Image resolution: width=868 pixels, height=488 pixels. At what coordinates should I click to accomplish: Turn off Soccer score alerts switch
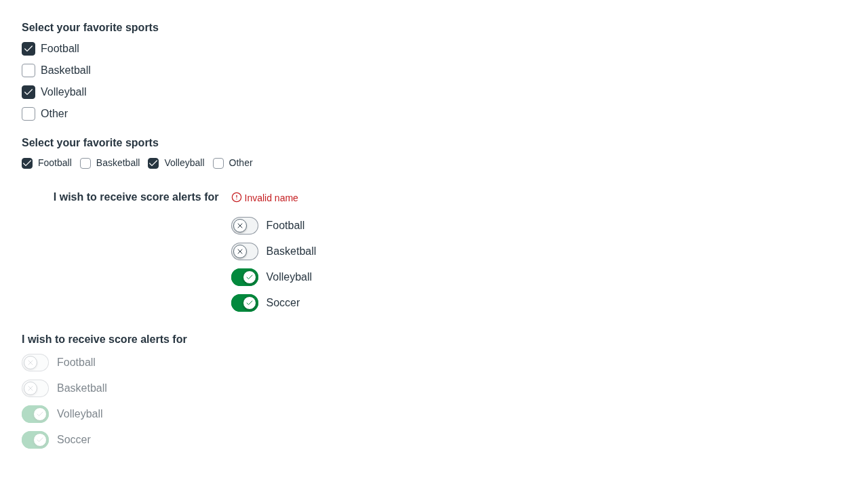pos(245,303)
